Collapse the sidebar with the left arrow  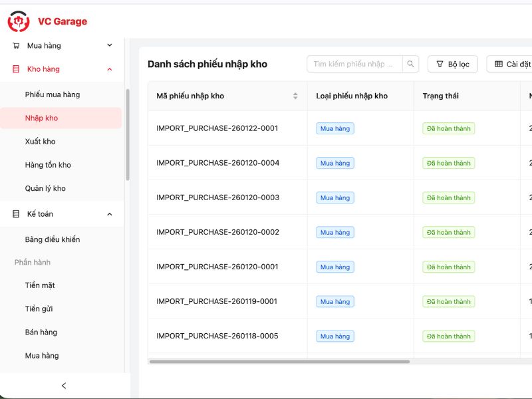tap(64, 386)
